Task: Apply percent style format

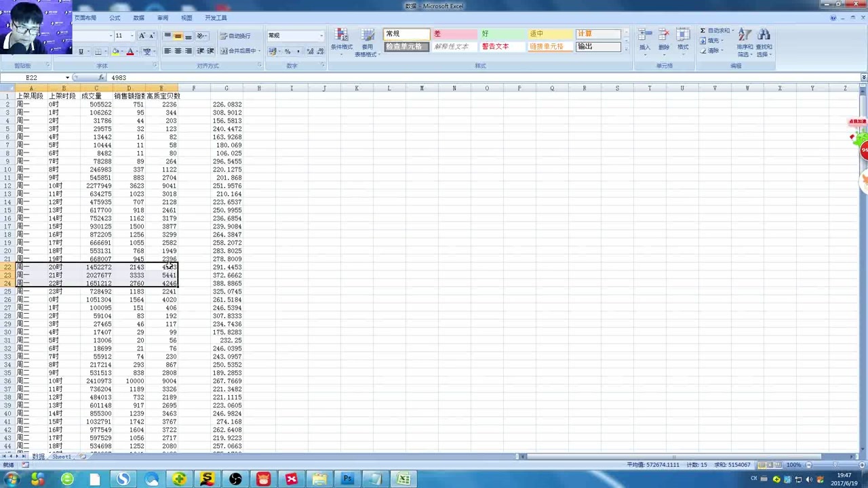Action: tap(288, 52)
